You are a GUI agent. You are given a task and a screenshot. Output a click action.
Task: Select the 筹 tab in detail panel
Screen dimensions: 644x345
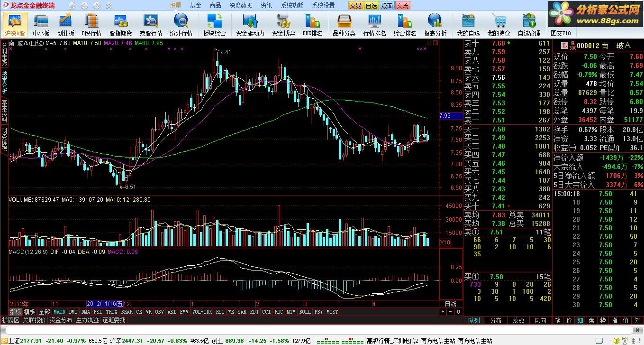638,320
